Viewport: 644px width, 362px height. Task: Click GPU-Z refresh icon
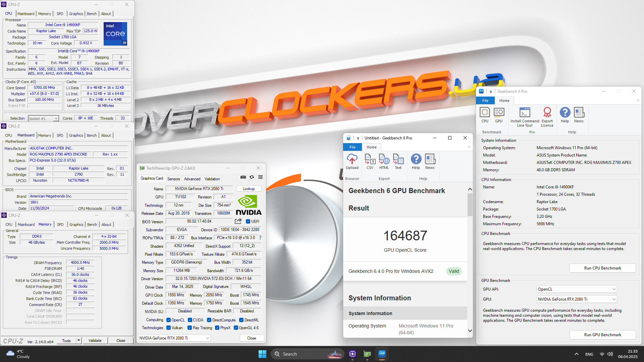[x=252, y=177]
